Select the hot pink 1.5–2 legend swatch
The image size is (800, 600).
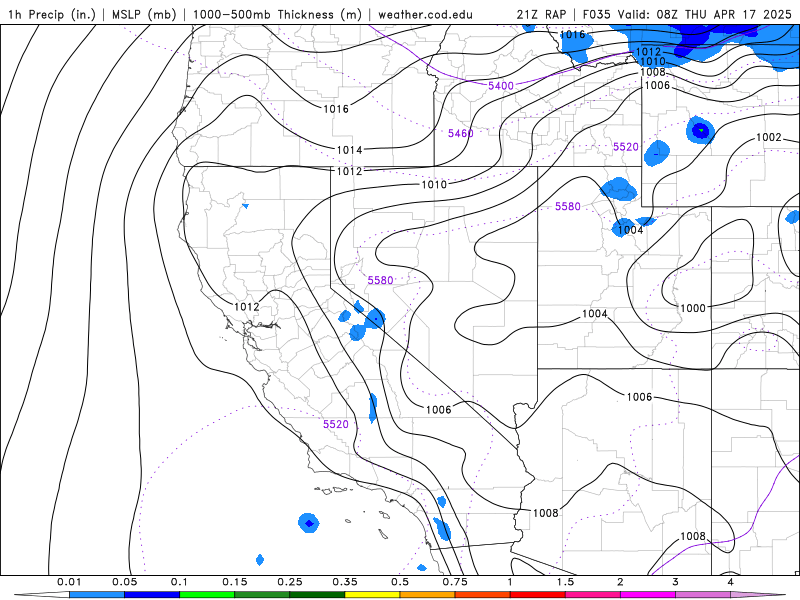[593, 595]
